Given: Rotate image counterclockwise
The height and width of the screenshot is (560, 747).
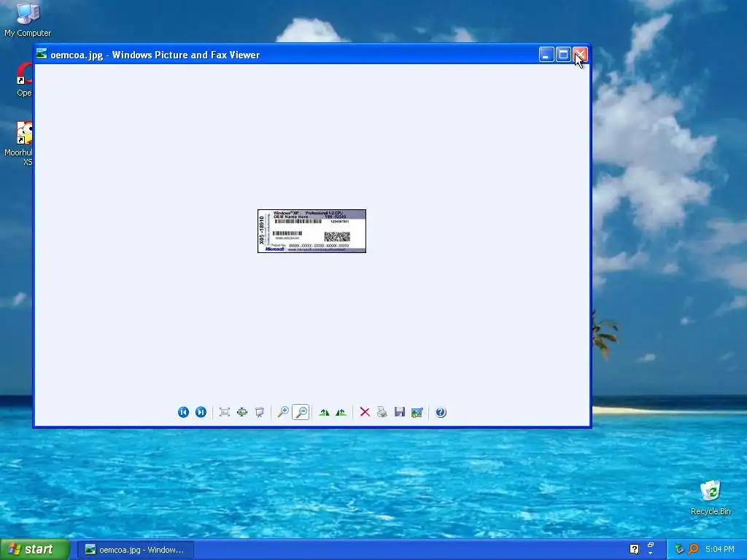Looking at the screenshot, I should (x=341, y=413).
